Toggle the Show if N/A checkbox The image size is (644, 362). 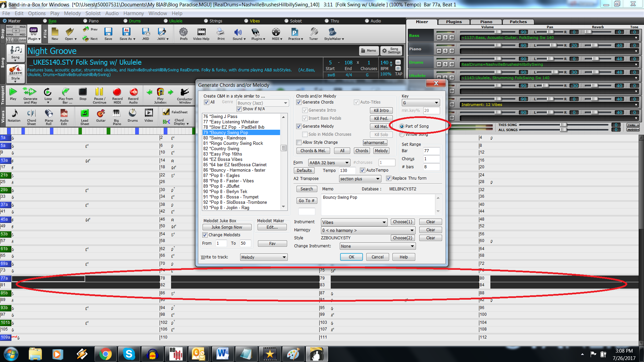239,109
